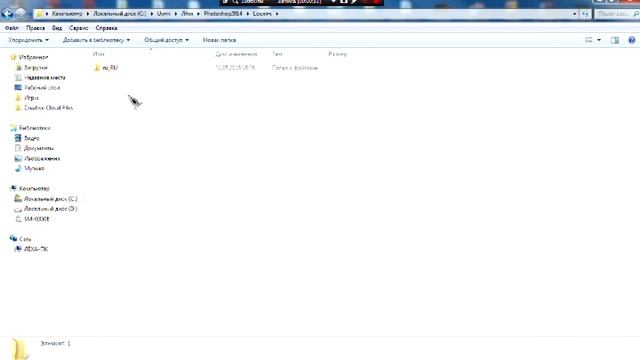Expand the arrow after Photoshop2014 in address bar
This screenshot has width=640, height=360.
coord(248,13)
